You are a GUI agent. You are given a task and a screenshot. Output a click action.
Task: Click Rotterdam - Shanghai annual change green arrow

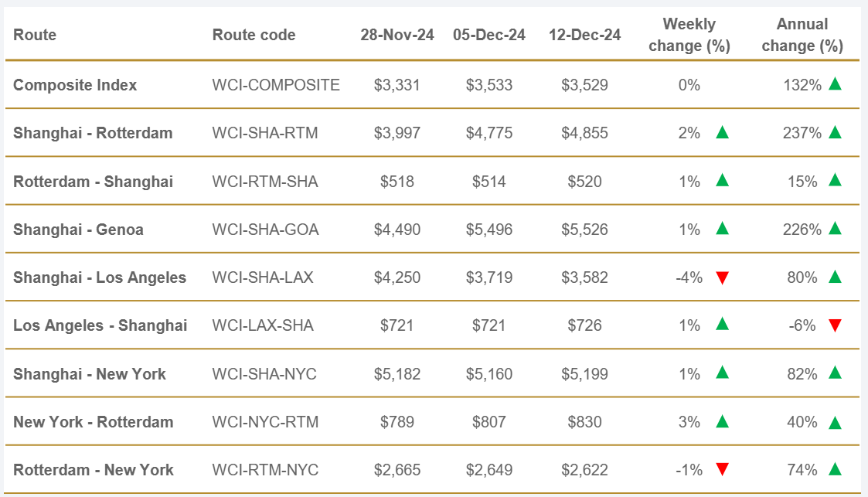(x=835, y=181)
